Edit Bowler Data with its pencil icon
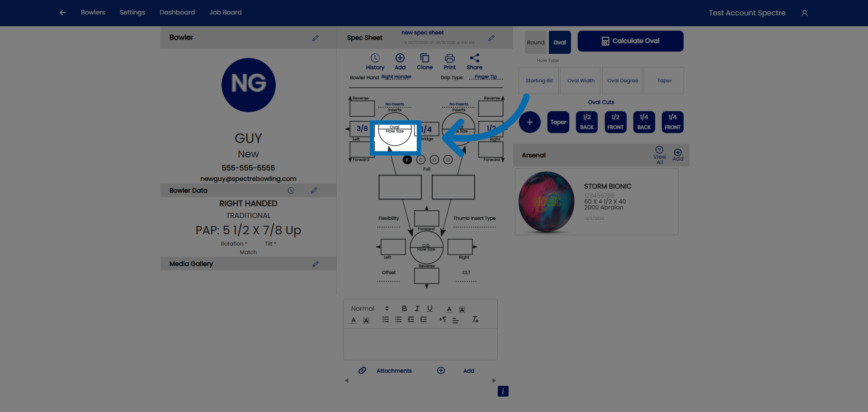This screenshot has height=412, width=868. (x=314, y=191)
